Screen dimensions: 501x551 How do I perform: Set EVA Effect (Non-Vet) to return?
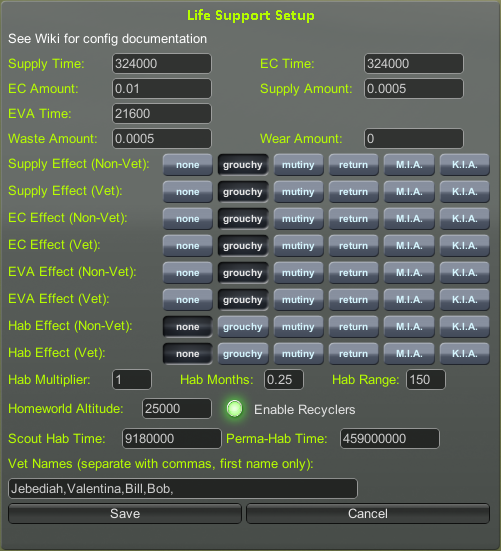pyautogui.click(x=353, y=273)
